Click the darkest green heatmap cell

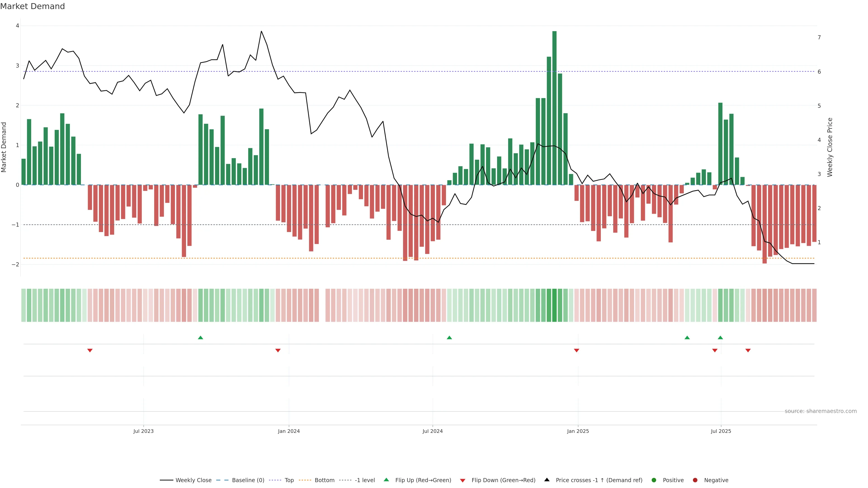[554, 305]
